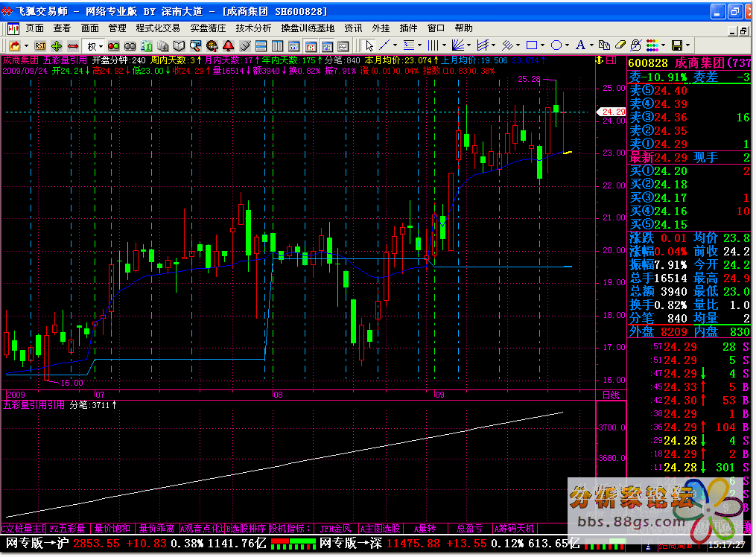756x557 pixels.
Task: Select the fan lines drawing tool
Action: tap(458, 45)
